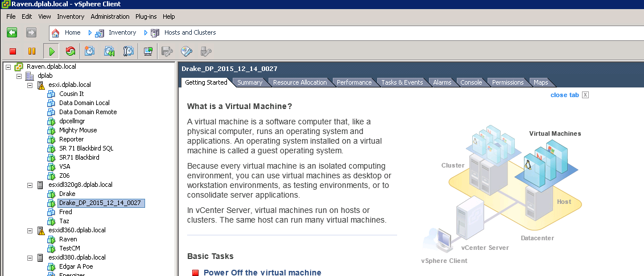Click the Home breadcrumb text

tap(73, 32)
